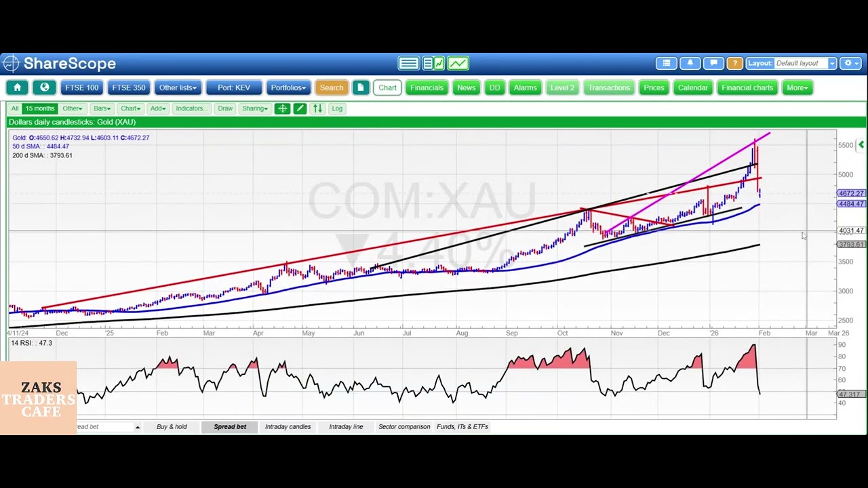Open the Sharing dropdown
The width and height of the screenshot is (868, 488).
pos(255,108)
